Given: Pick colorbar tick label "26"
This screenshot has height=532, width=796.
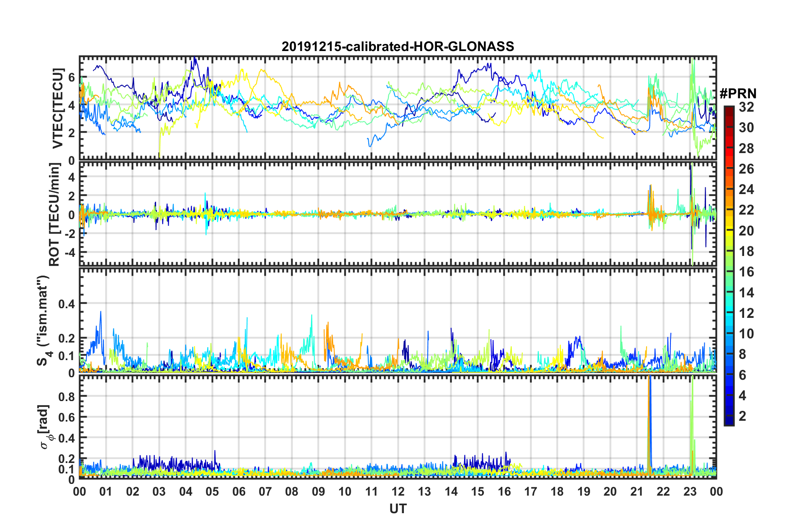Looking at the screenshot, I should click(x=746, y=169).
